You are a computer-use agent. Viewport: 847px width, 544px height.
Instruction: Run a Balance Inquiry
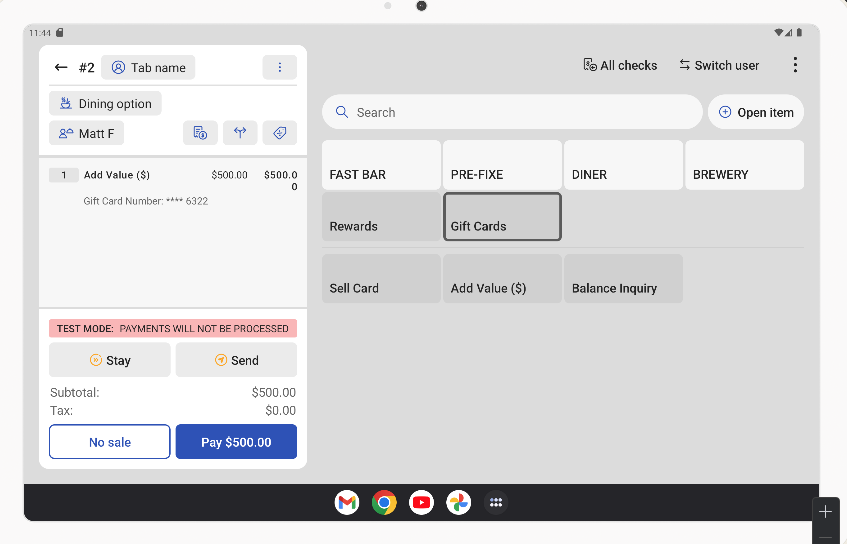(x=623, y=279)
